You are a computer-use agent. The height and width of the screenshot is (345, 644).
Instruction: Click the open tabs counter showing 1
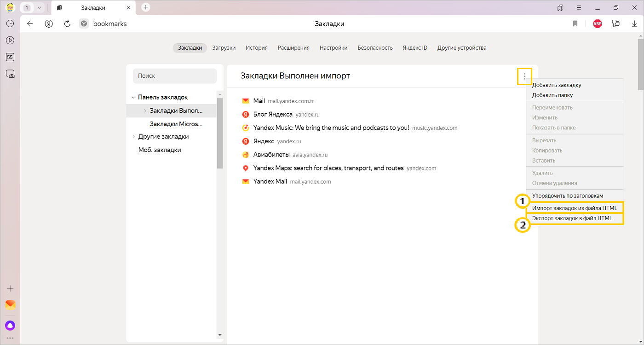(x=28, y=7)
